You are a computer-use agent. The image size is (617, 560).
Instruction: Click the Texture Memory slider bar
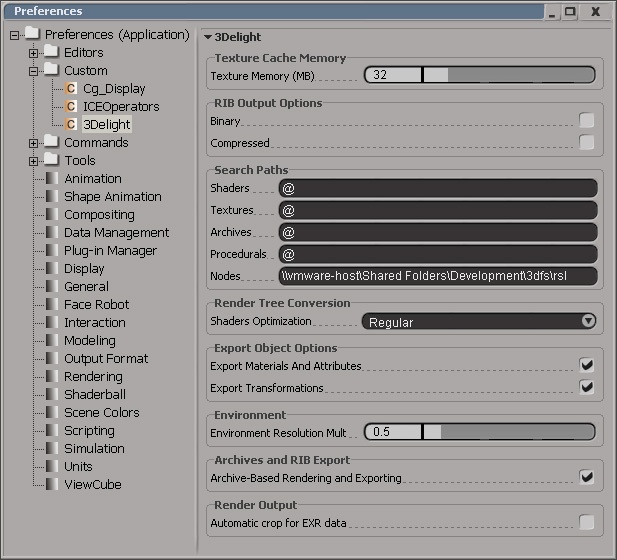(479, 75)
